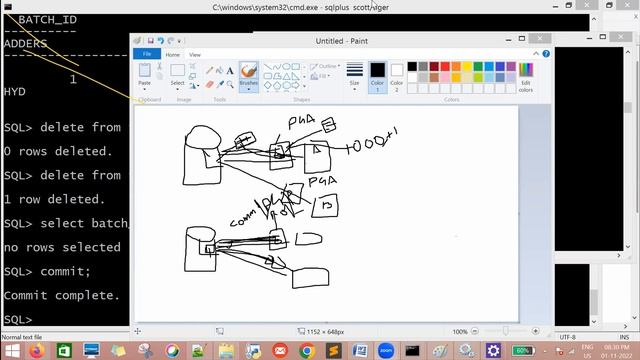
Task: Click the Redo arrow in Paint's title bar
Action: pyautogui.click(x=171, y=41)
